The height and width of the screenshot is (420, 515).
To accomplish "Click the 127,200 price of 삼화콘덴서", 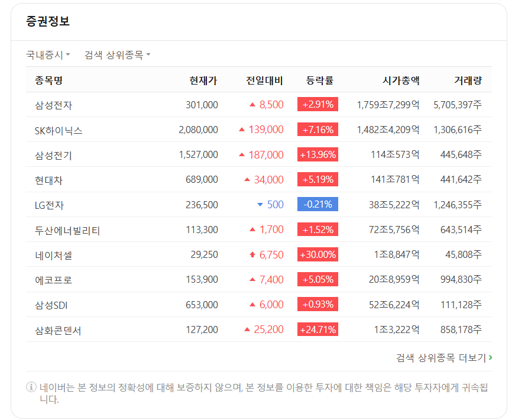I will click(x=202, y=329).
